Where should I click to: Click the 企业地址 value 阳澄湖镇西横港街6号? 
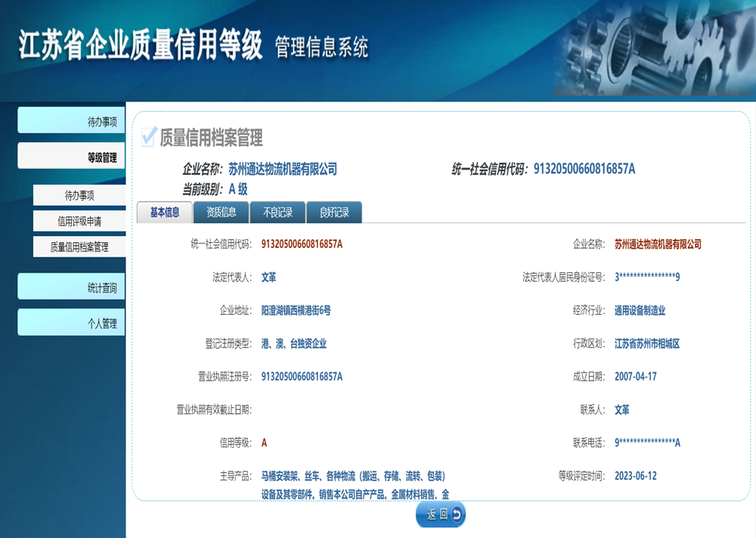(296, 310)
